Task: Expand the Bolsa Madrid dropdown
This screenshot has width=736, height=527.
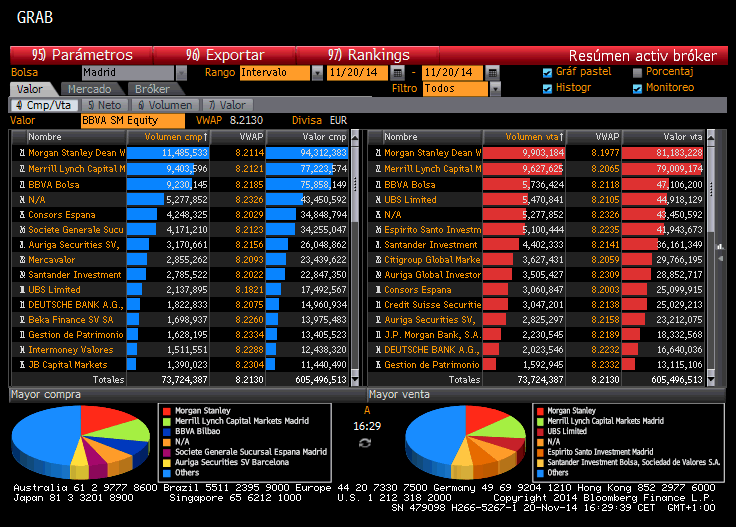Action: click(x=181, y=73)
